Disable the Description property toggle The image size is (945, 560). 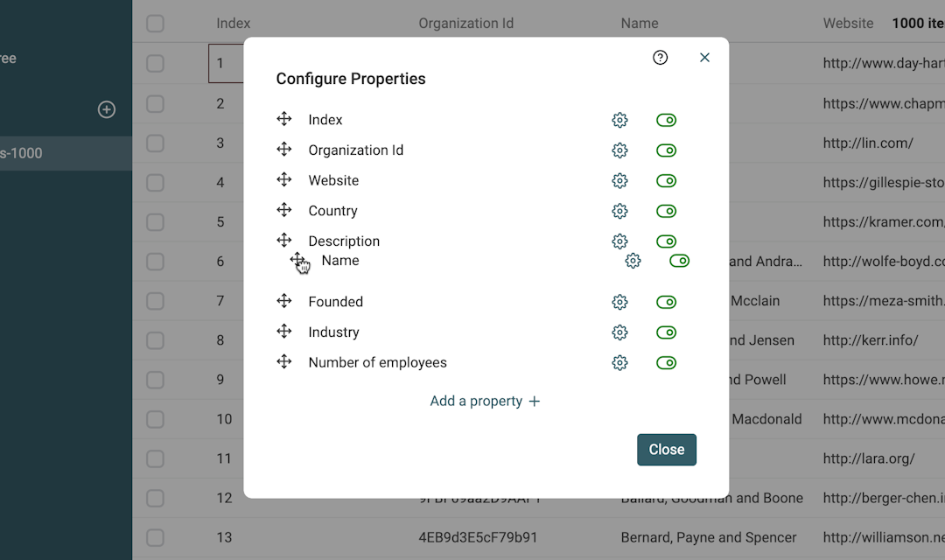[666, 241]
